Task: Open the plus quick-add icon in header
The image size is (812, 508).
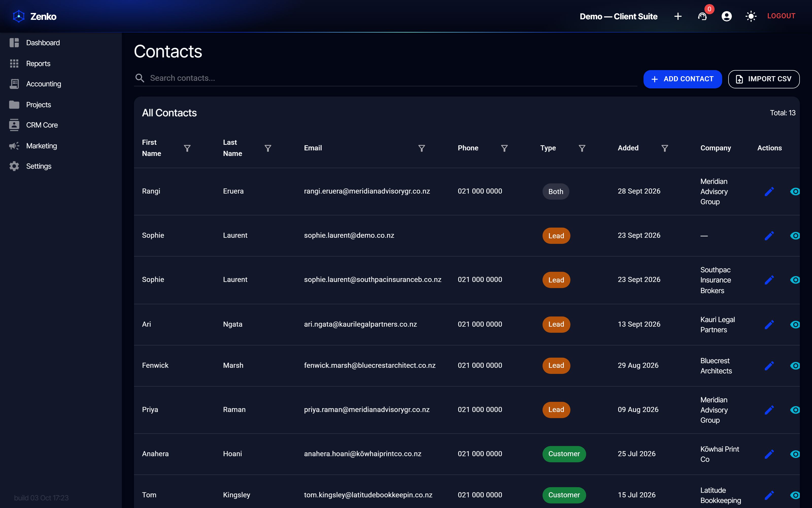Action: (x=678, y=16)
